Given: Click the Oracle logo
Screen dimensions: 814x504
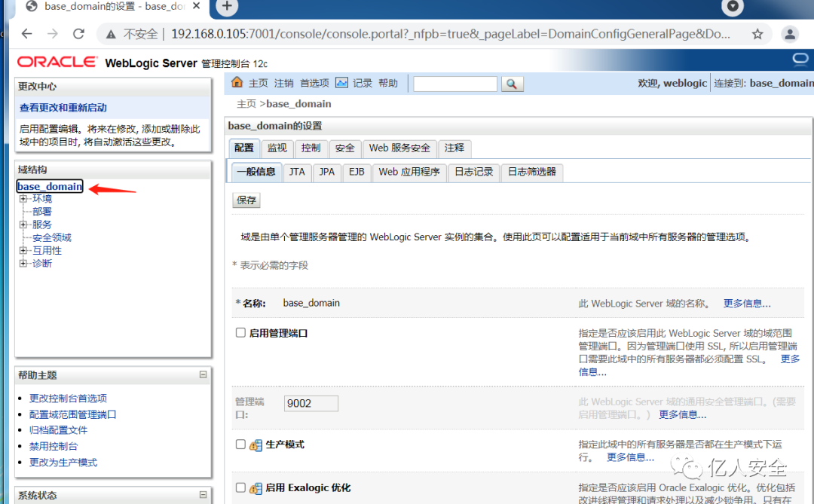Looking at the screenshot, I should [x=57, y=63].
